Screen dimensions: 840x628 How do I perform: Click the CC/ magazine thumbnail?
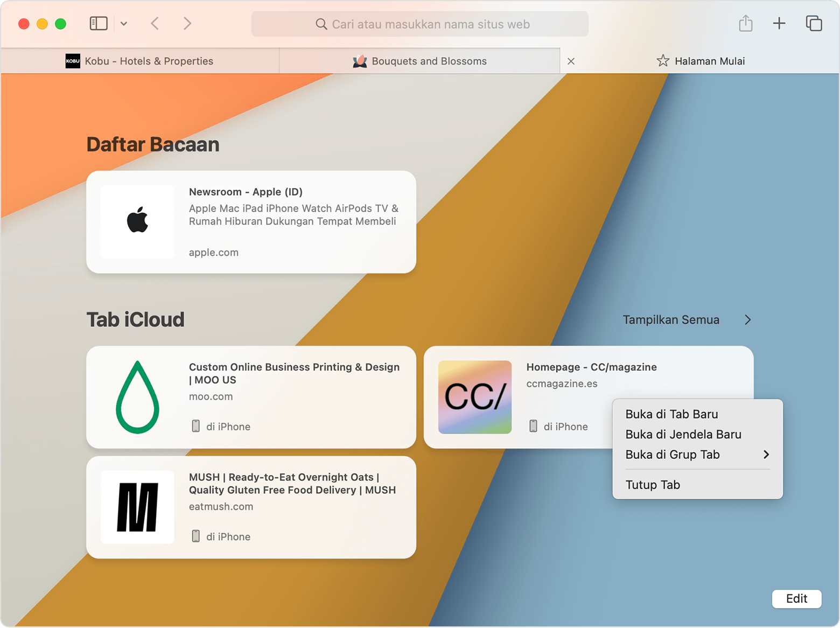(x=475, y=397)
